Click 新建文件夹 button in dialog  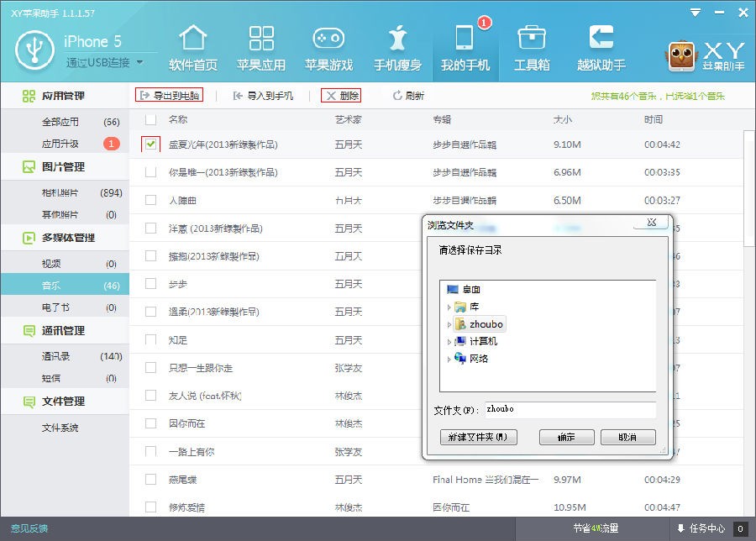click(478, 438)
